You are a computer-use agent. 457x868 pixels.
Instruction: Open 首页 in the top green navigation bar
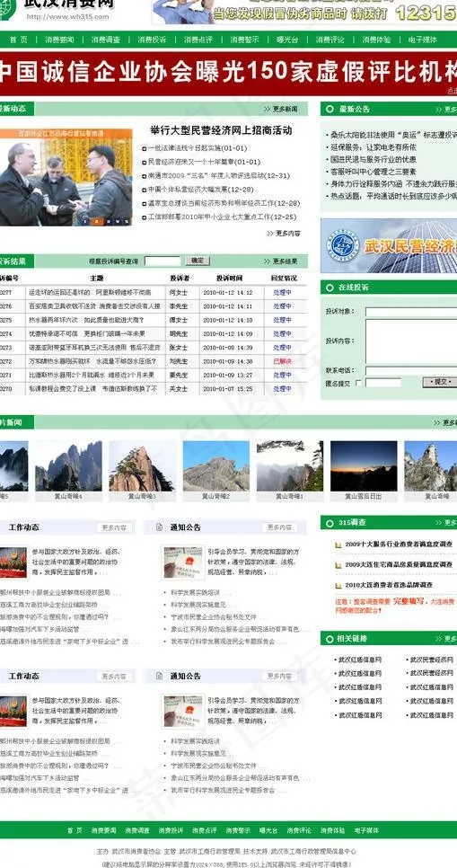coord(18,40)
